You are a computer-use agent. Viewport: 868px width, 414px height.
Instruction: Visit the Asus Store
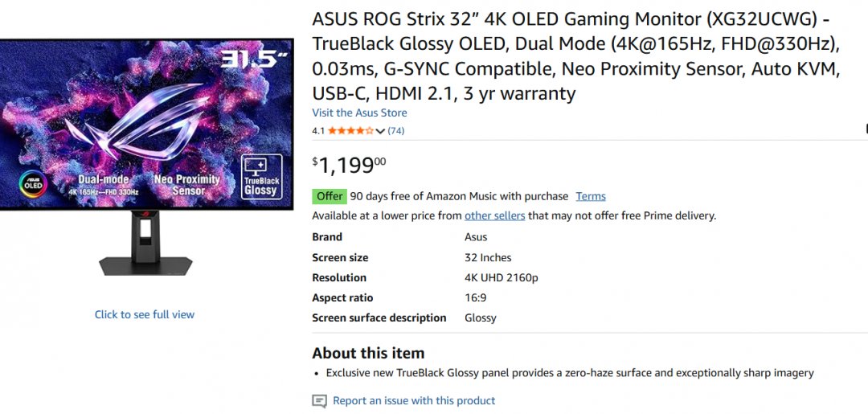coord(359,113)
